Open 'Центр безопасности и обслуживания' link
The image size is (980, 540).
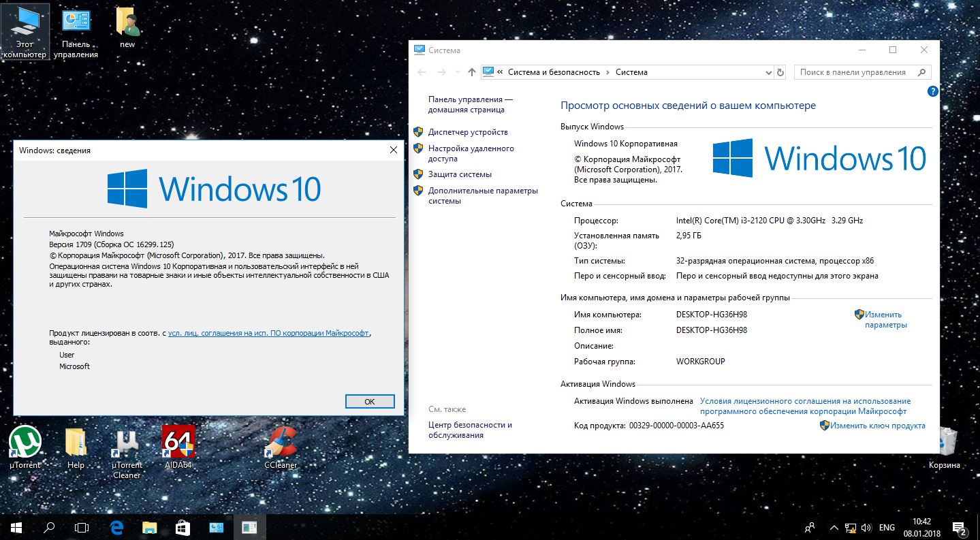point(470,430)
